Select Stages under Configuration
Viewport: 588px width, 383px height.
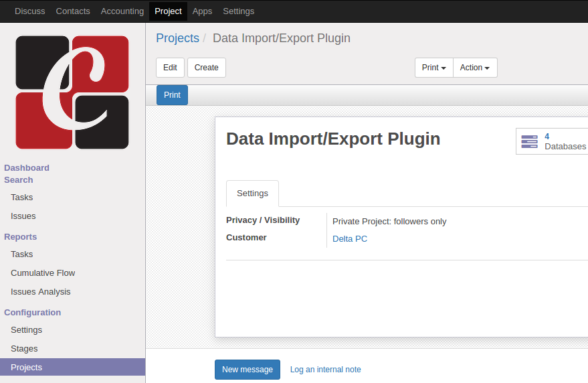coord(24,349)
